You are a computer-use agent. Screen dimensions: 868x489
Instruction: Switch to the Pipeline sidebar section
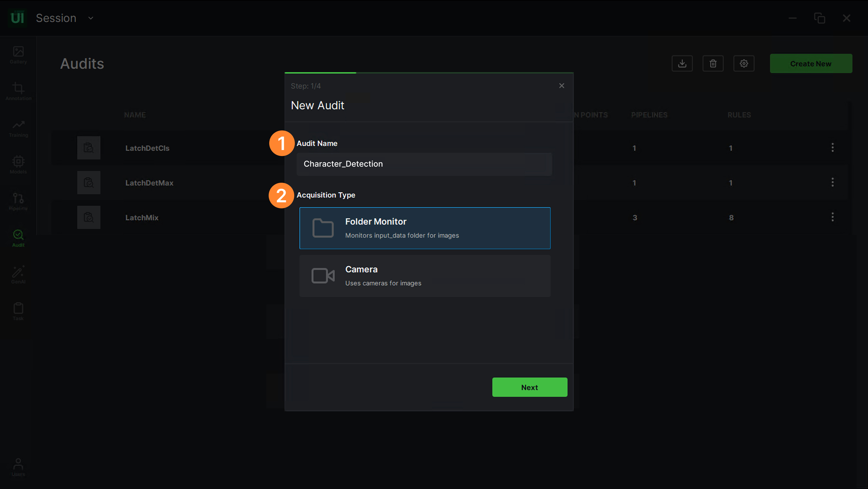(18, 202)
